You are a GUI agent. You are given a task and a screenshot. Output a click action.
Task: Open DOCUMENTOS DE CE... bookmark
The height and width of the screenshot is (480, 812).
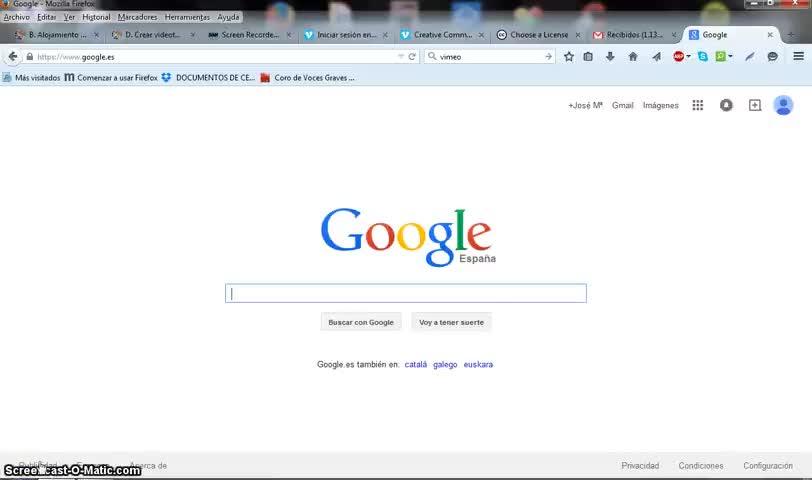point(208,78)
